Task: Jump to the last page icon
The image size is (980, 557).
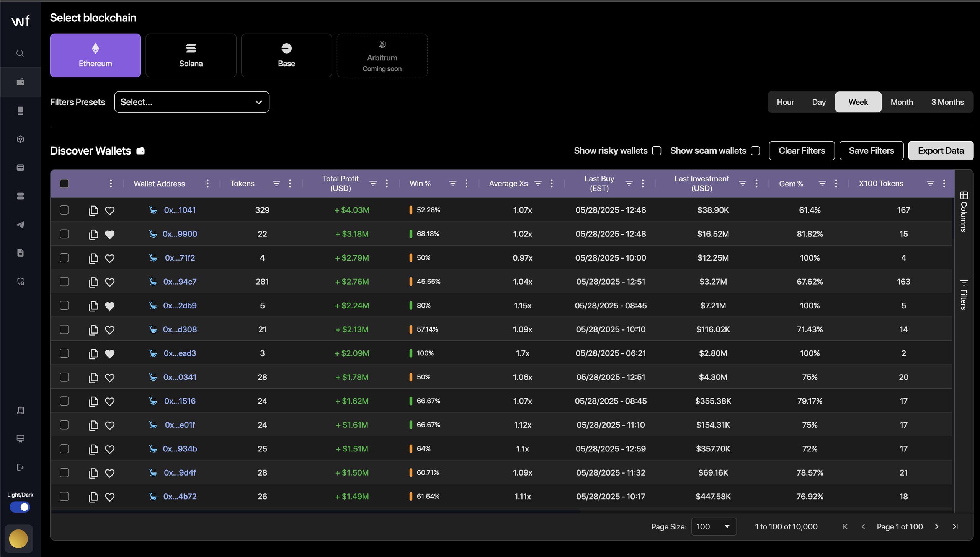Action: pos(955,527)
